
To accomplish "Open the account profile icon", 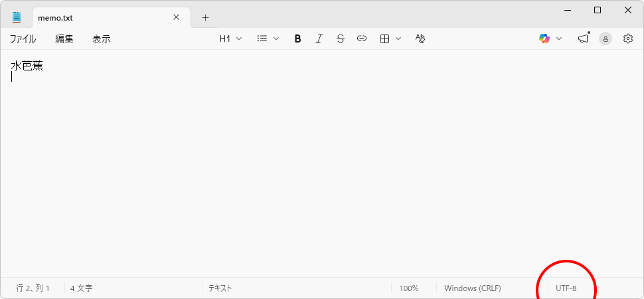I will 605,39.
